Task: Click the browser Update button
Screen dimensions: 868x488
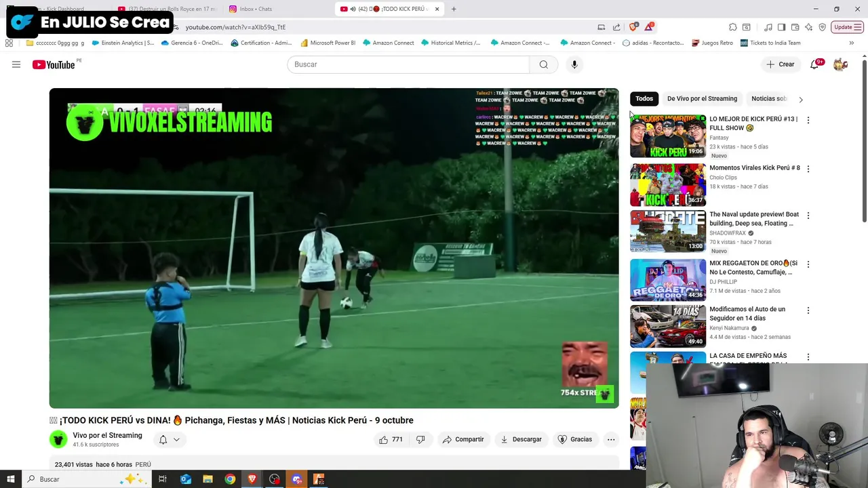Action: click(847, 27)
